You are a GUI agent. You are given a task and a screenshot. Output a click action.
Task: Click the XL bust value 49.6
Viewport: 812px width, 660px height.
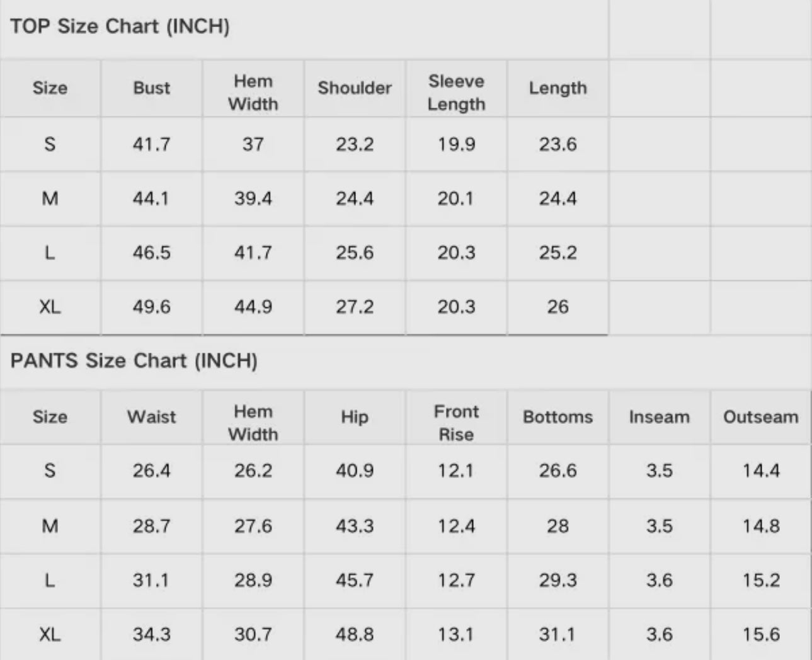point(151,307)
